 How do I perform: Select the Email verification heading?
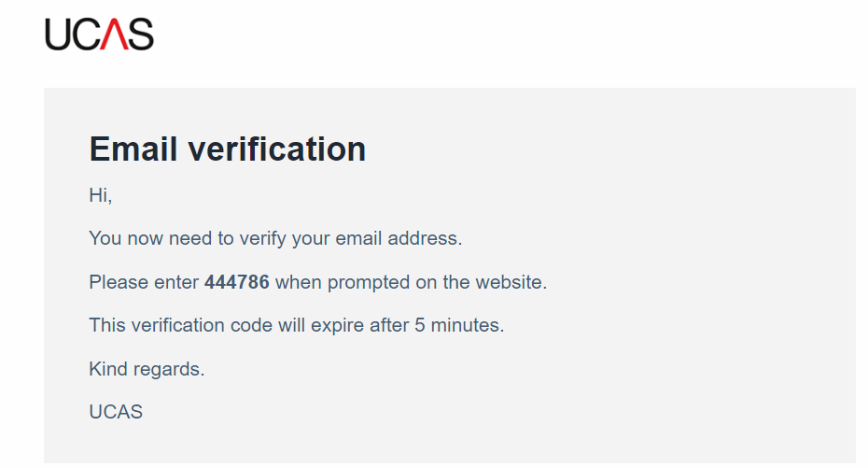click(x=228, y=149)
